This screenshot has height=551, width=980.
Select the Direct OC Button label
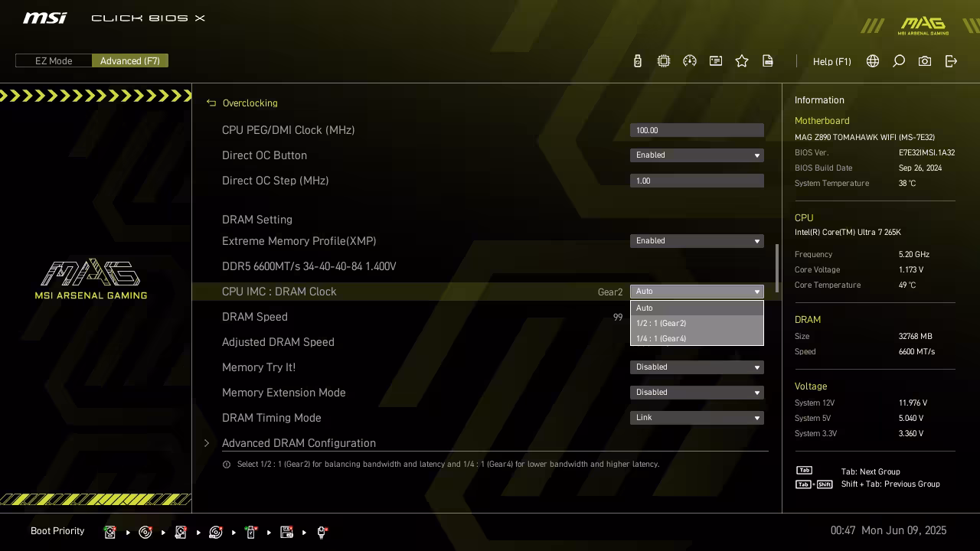264,155
